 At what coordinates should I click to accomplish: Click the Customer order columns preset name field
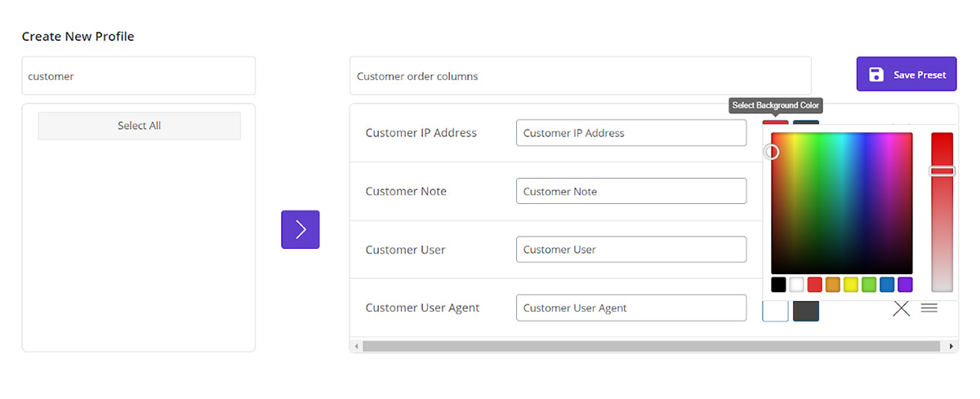(x=580, y=76)
